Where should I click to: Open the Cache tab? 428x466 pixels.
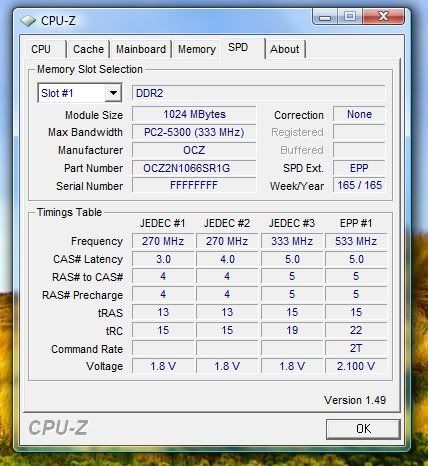pyautogui.click(x=88, y=49)
